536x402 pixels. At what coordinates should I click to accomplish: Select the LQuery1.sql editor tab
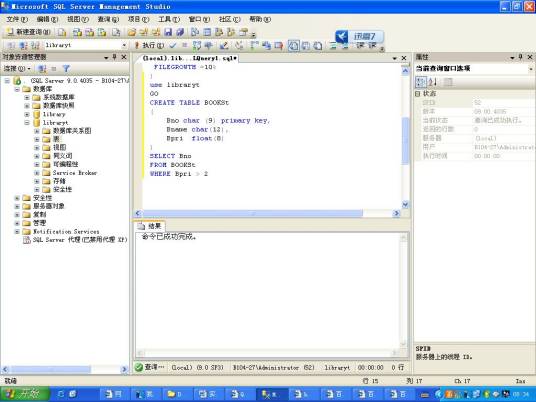point(189,58)
